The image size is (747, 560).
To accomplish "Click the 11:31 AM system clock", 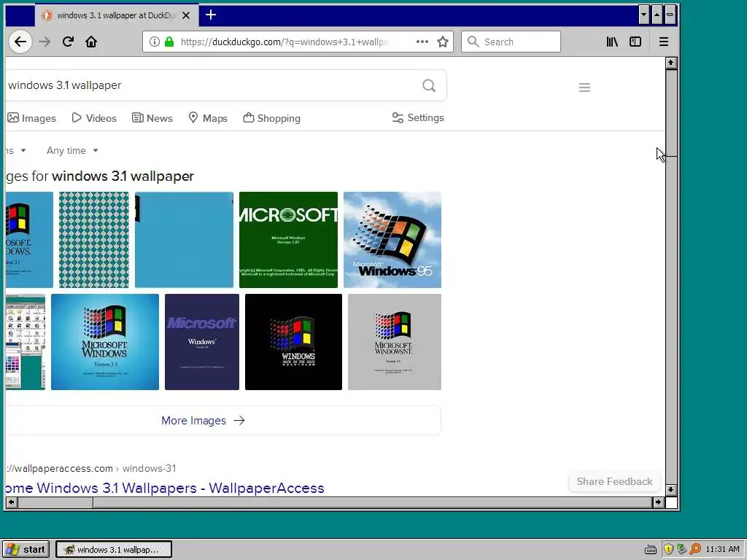I will pyautogui.click(x=723, y=549).
